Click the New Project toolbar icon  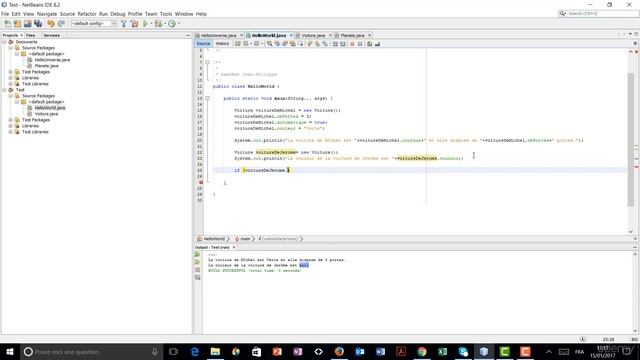tap(17, 24)
